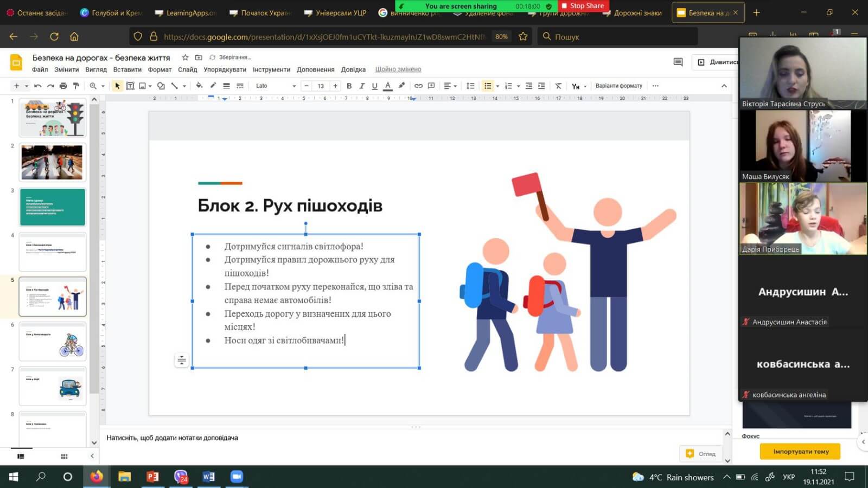Image resolution: width=868 pixels, height=488 pixels.
Task: Open the Вставити menu
Action: [x=127, y=69]
